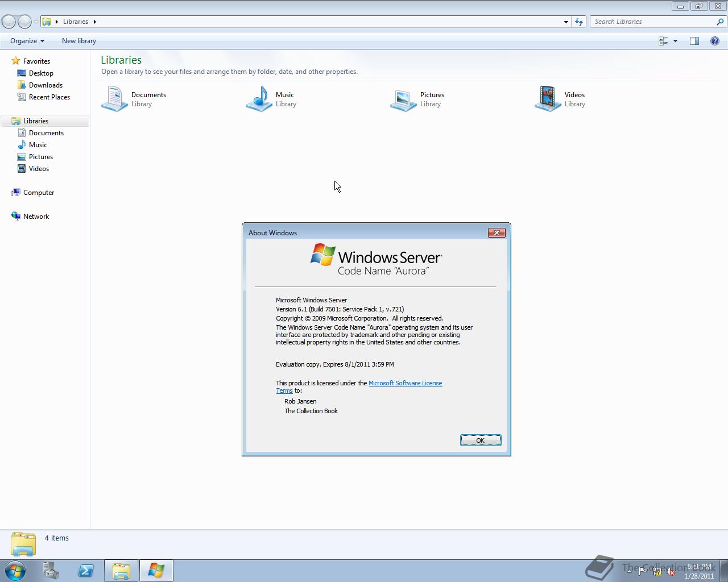Screen dimensions: 728x582
Task: Select Videos under Libraries in sidebar
Action: pos(39,169)
